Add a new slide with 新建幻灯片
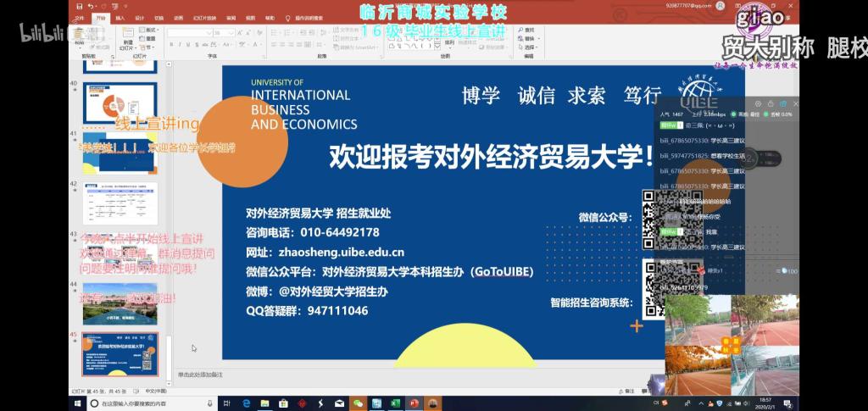This screenshot has width=868, height=411. coord(129,39)
